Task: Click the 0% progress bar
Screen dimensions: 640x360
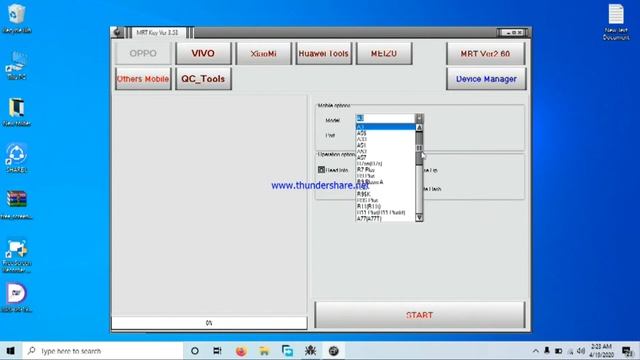Action: point(209,323)
